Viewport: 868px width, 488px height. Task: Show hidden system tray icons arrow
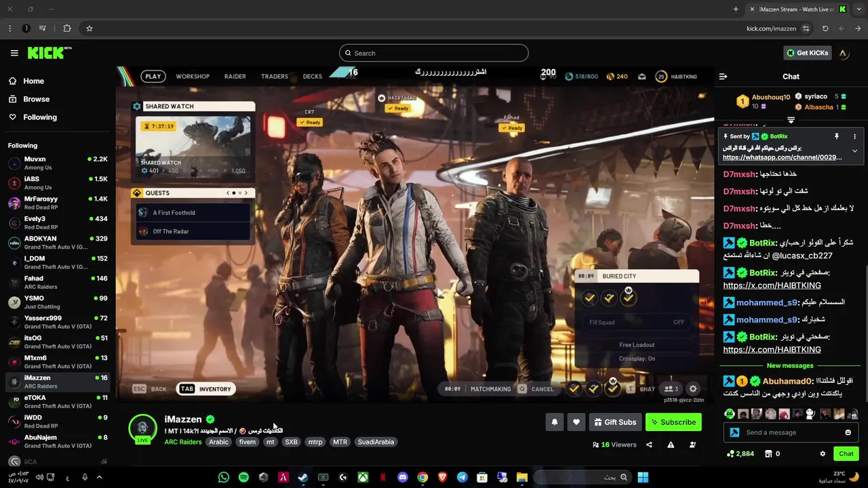click(99, 477)
